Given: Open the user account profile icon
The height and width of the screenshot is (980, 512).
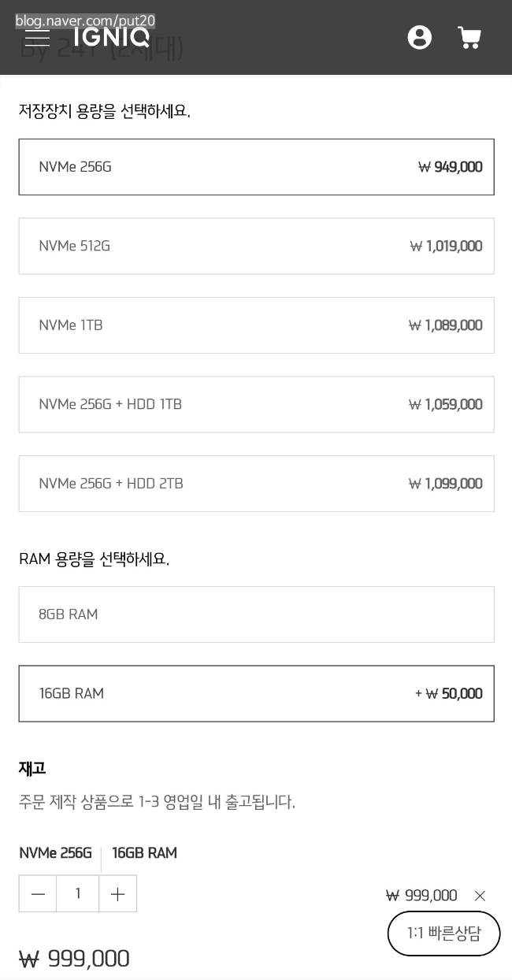Looking at the screenshot, I should tap(419, 37).
